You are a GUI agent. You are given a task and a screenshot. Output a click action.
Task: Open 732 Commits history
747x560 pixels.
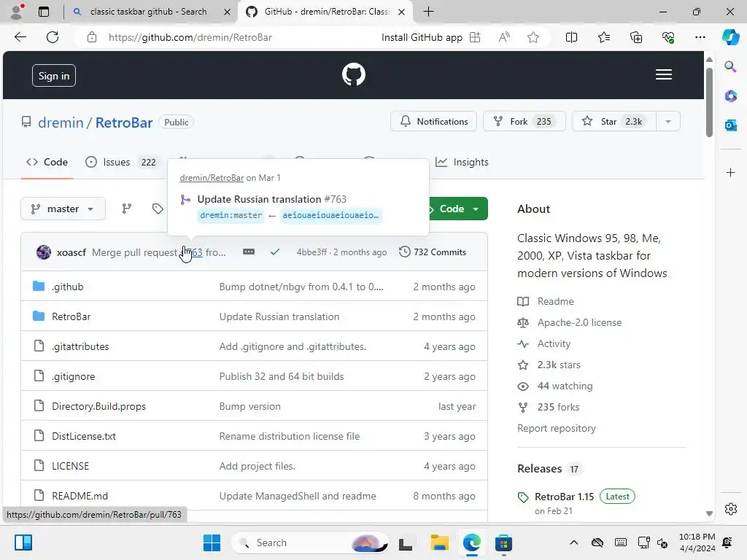tap(433, 252)
